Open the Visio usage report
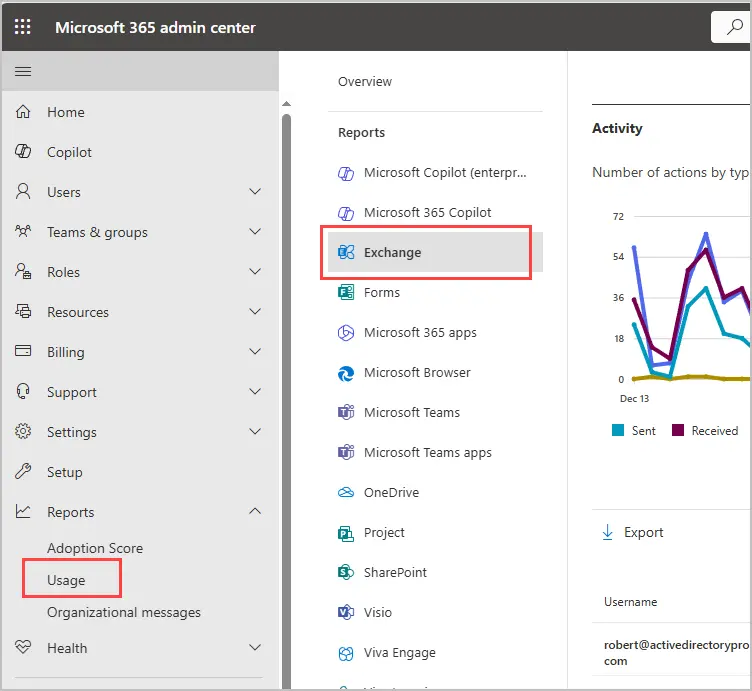Screen dimensions: 752x691 [x=378, y=612]
